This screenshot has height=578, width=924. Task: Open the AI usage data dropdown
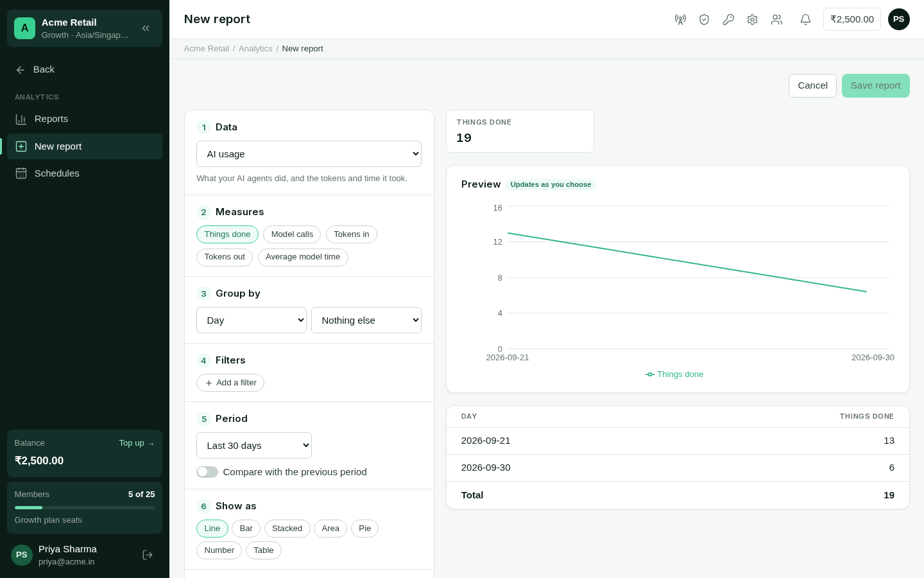[x=309, y=154]
